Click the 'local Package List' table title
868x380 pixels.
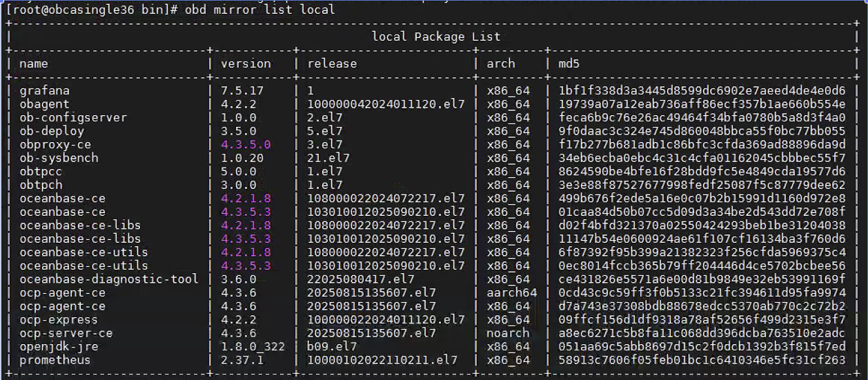point(436,37)
